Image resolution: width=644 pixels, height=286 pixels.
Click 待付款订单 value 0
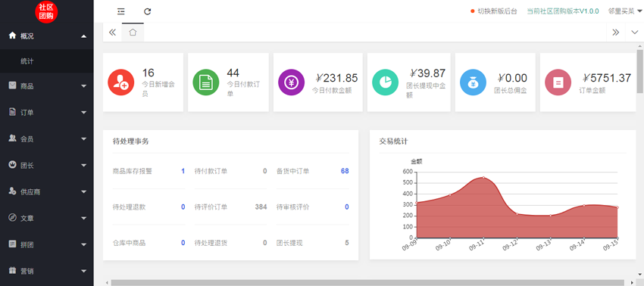click(265, 171)
